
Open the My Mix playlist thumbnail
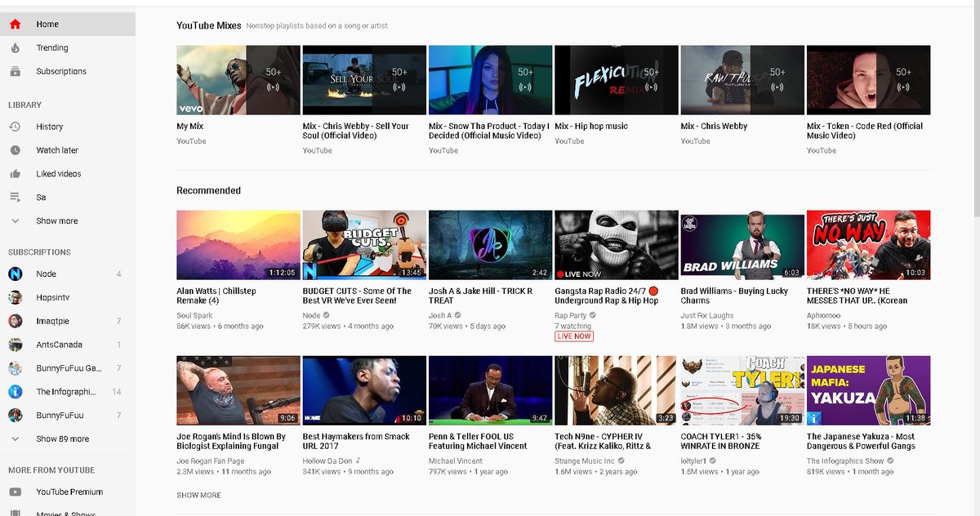click(238, 80)
